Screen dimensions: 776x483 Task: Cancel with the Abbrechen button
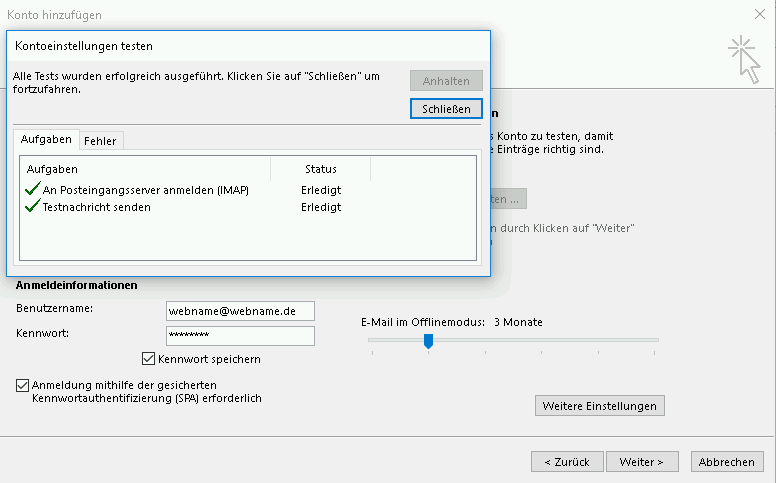click(x=727, y=462)
